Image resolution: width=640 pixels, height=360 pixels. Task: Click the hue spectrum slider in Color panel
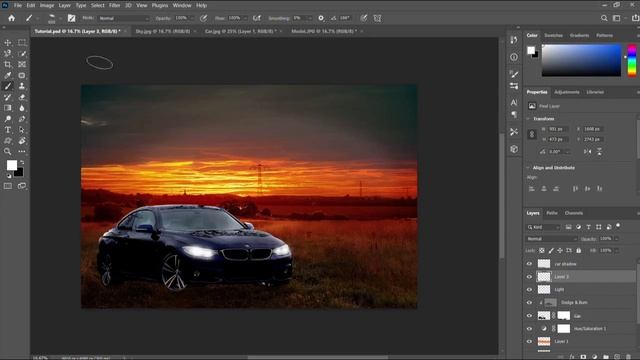(x=632, y=60)
